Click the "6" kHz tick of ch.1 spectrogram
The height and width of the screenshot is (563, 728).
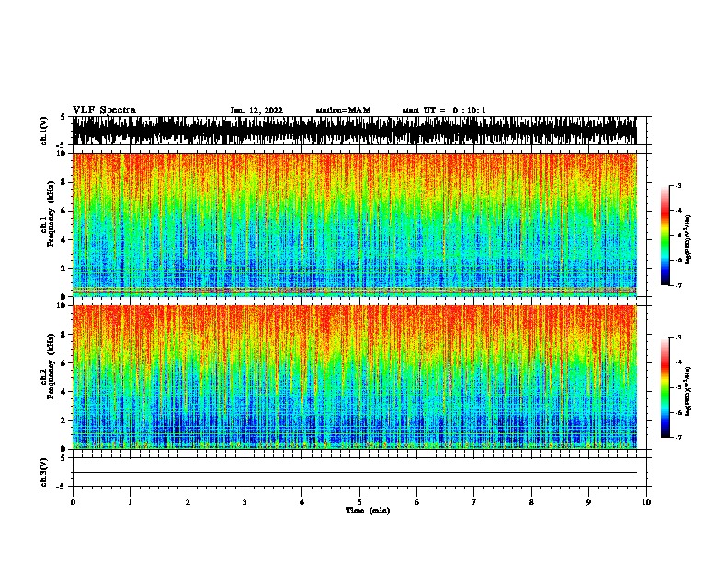63,212
